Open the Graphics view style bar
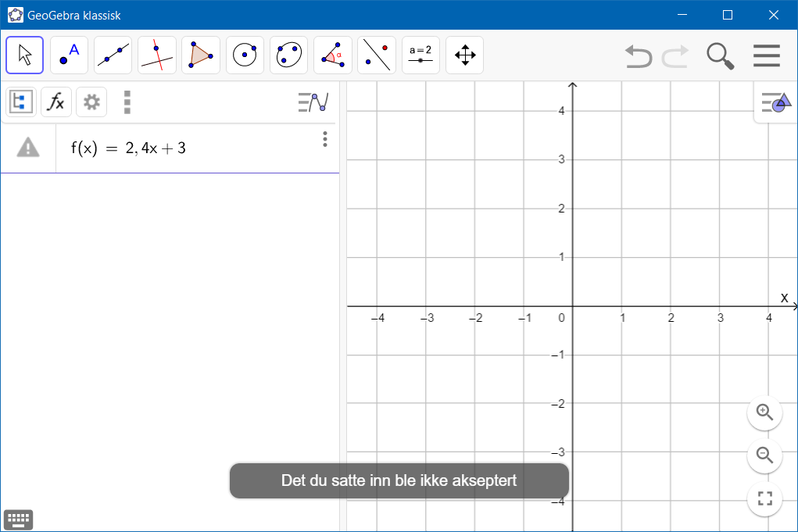Viewport: 798px width, 532px height. (775, 102)
